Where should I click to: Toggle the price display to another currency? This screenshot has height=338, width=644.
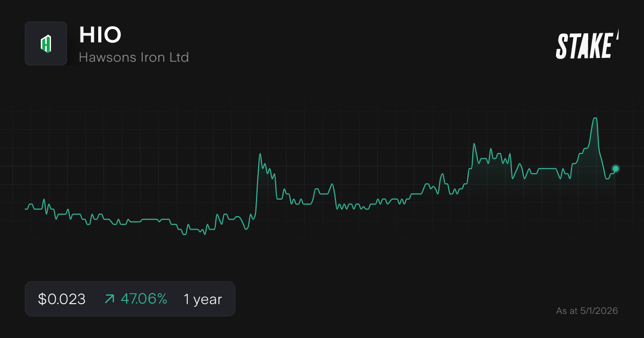point(61,299)
